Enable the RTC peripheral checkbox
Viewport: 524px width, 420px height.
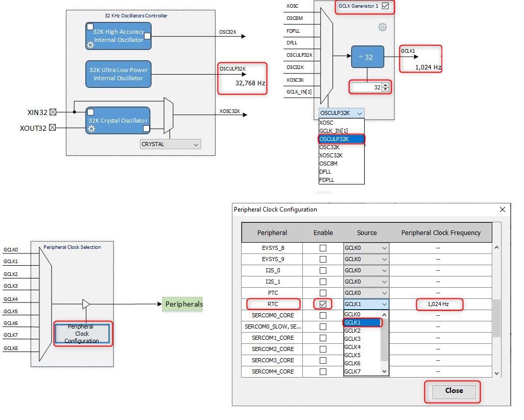pyautogui.click(x=323, y=304)
